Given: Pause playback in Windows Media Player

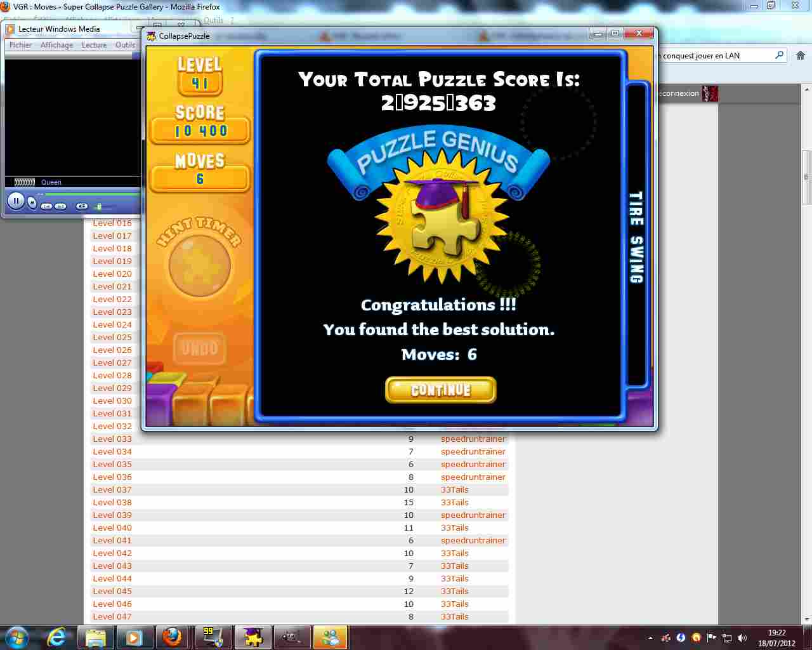Looking at the screenshot, I should (x=16, y=201).
